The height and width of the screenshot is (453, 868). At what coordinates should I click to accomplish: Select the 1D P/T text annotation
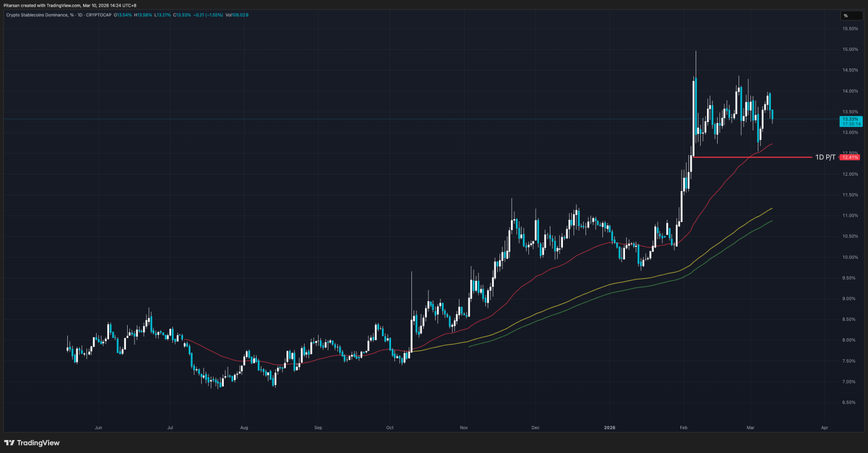coord(825,157)
